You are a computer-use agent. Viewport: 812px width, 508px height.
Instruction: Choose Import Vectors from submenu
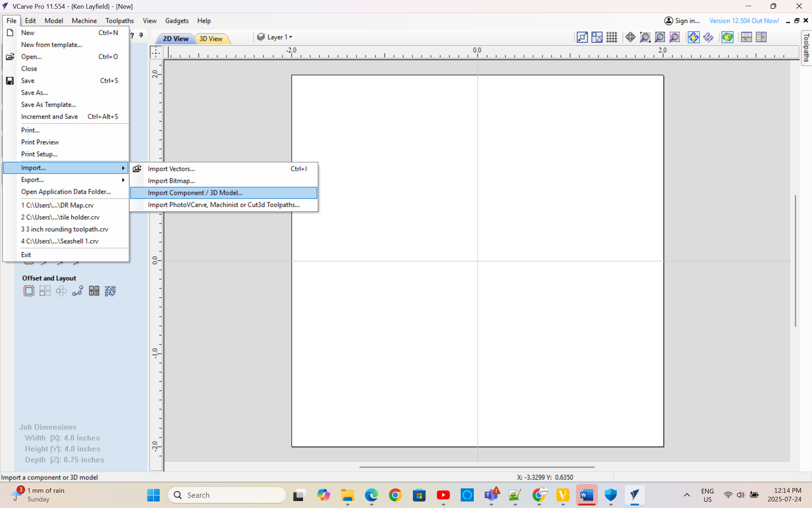224,169
